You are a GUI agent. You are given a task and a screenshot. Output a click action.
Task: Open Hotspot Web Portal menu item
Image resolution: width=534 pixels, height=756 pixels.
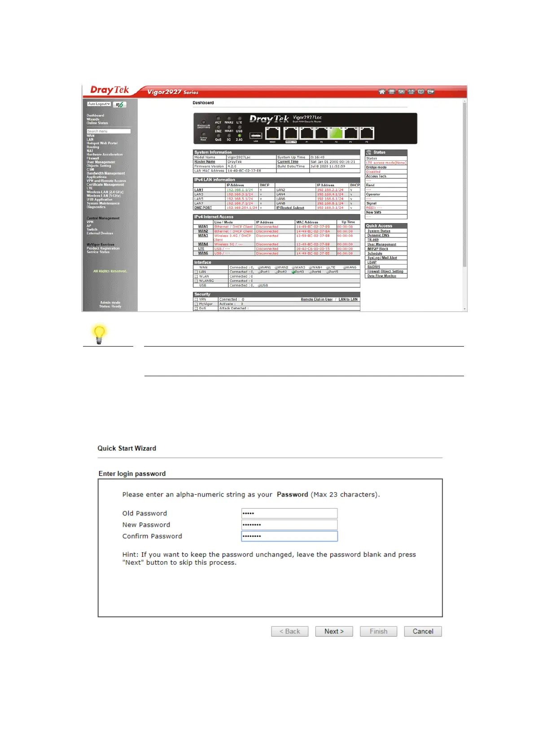coord(102,143)
